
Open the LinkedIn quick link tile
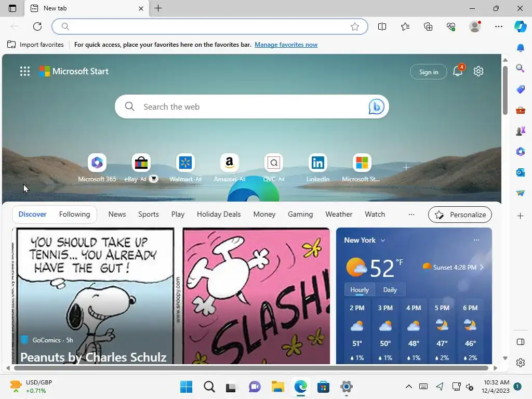pos(317,168)
